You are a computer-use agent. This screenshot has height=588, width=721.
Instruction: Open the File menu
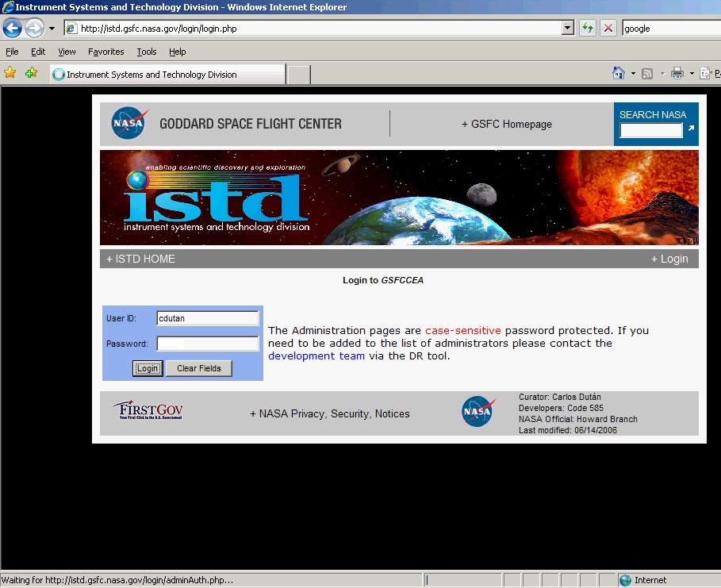(x=12, y=52)
